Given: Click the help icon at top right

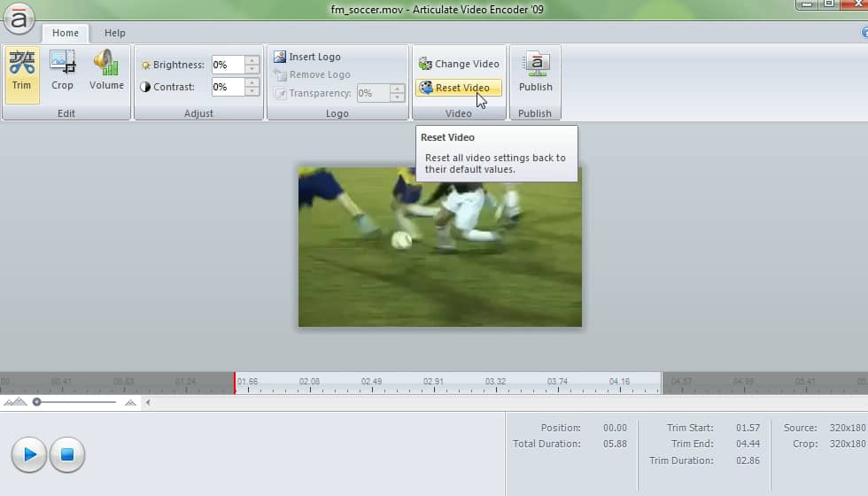Looking at the screenshot, I should (x=864, y=33).
